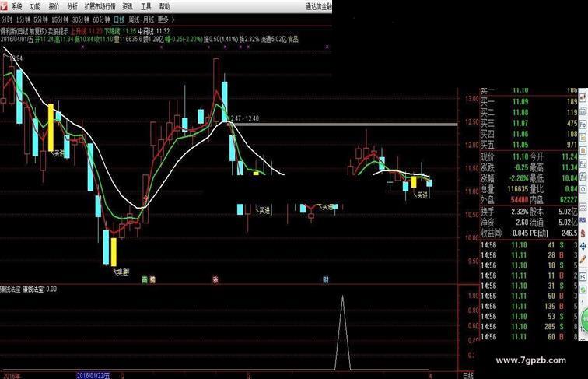This screenshot has width=588, height=379.
Task: Click the 换手 2.32% value
Action: coord(520,212)
